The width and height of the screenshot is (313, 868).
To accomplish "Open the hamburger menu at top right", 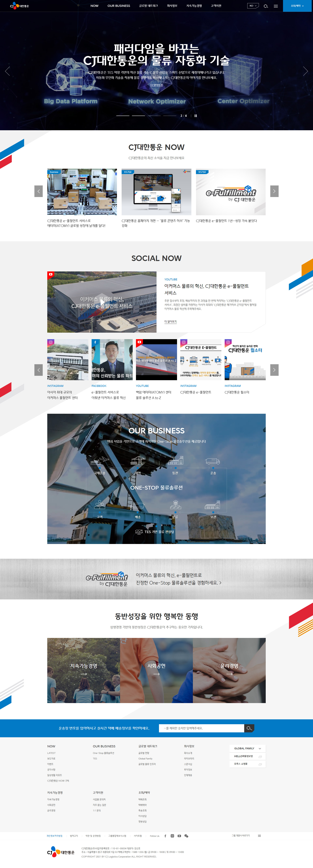I will point(276,6).
